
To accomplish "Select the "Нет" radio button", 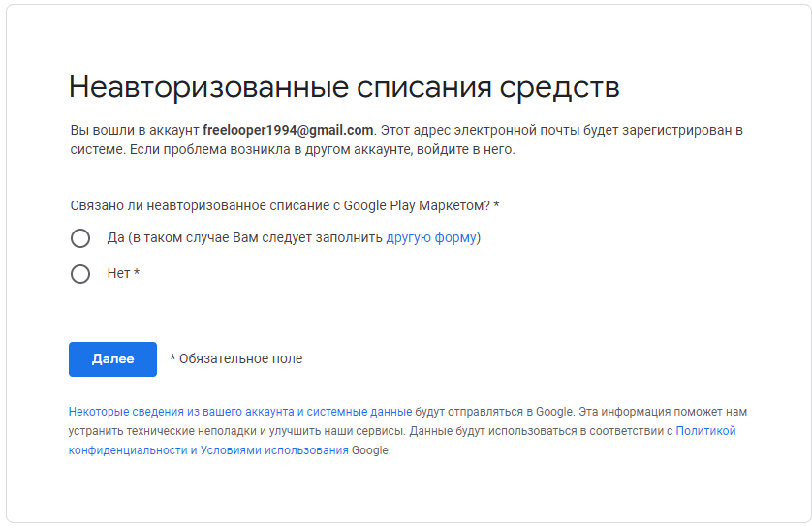I will (80, 274).
